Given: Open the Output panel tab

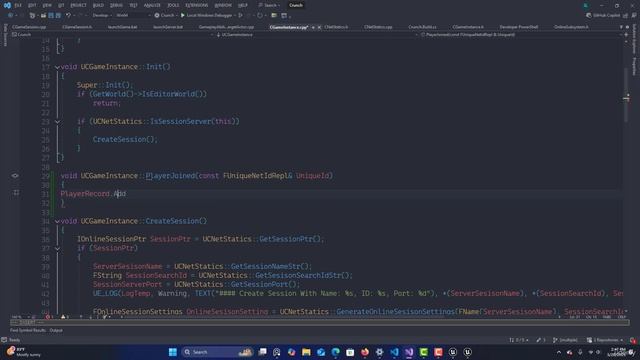Looking at the screenshot, I should tap(56, 330).
